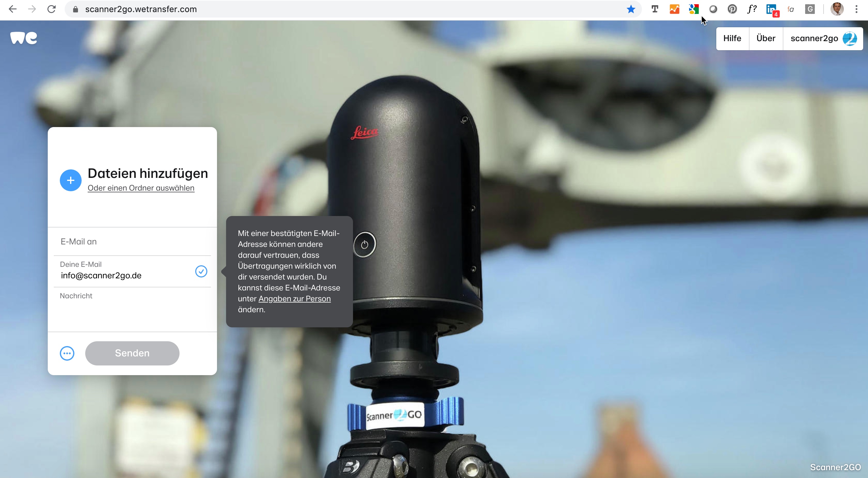This screenshot has height=478, width=868.
Task: Click 'Oder einen Ordner auswählen' link
Action: 141,188
